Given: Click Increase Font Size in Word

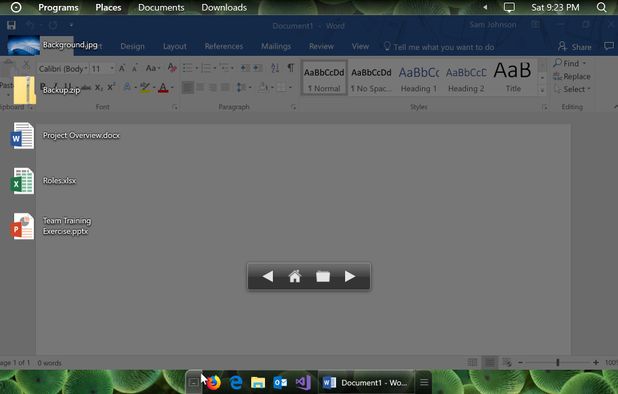Looking at the screenshot, I should 122,68.
